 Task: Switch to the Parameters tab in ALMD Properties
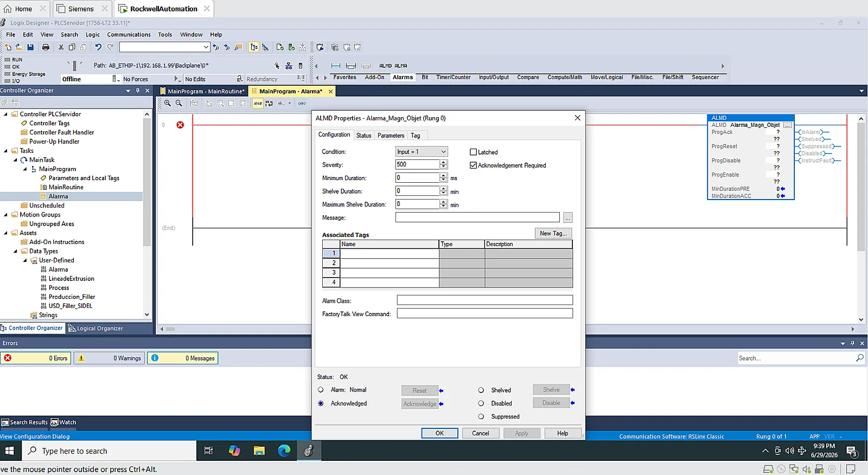[391, 136]
